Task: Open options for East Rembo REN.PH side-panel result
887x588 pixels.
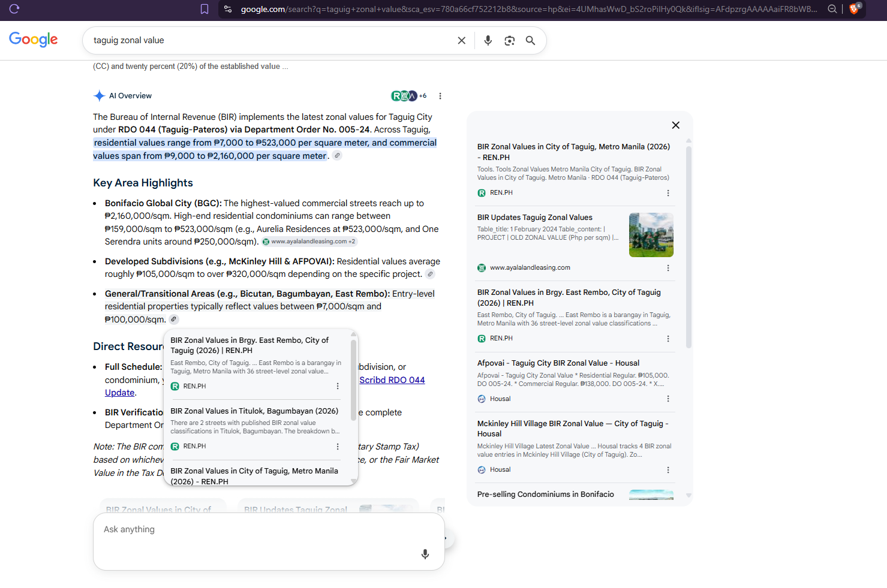Action: pyautogui.click(x=668, y=339)
